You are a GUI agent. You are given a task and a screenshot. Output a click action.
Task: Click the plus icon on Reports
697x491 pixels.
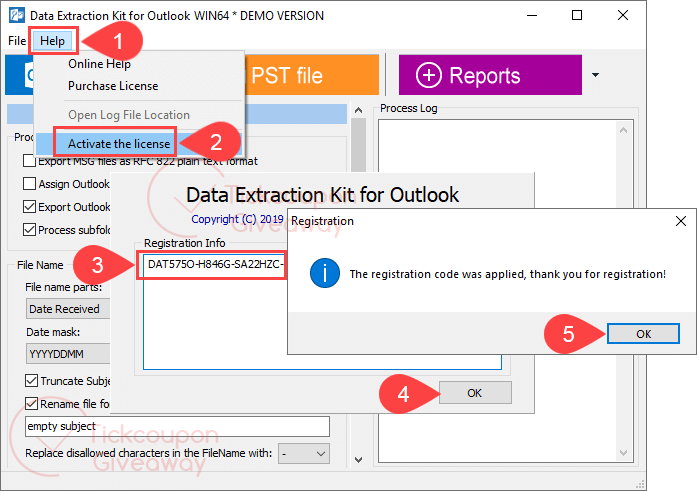[429, 75]
